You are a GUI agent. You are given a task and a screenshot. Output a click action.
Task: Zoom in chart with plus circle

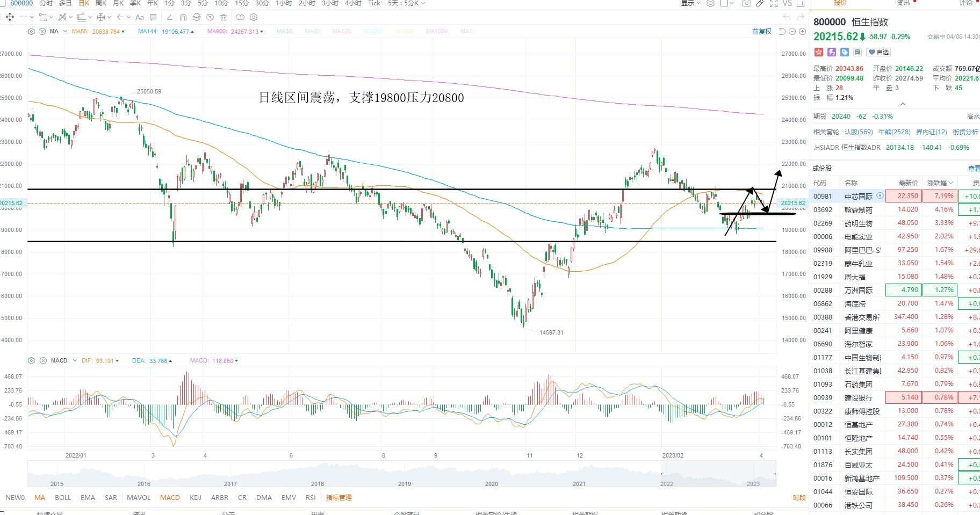tap(802, 32)
